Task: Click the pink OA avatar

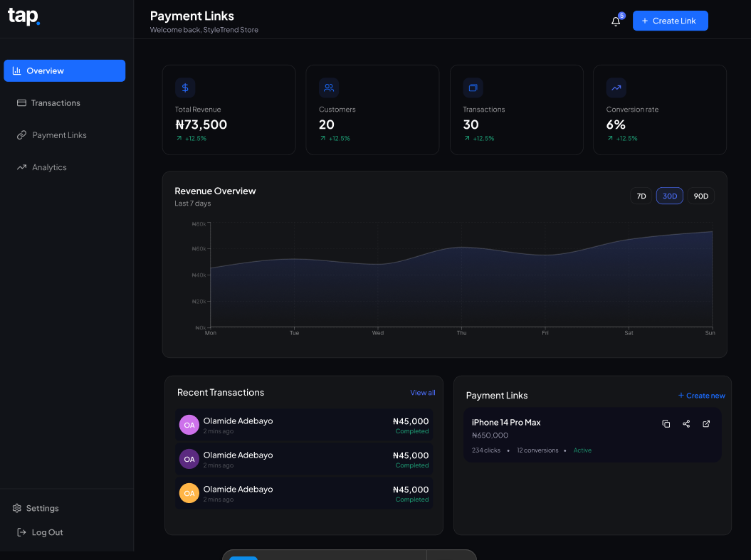Action: point(189,425)
